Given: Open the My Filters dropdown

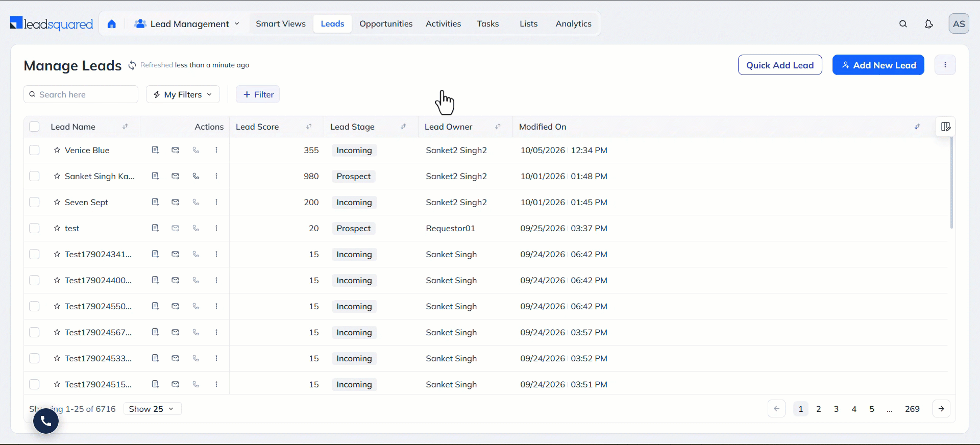Looking at the screenshot, I should click(183, 94).
